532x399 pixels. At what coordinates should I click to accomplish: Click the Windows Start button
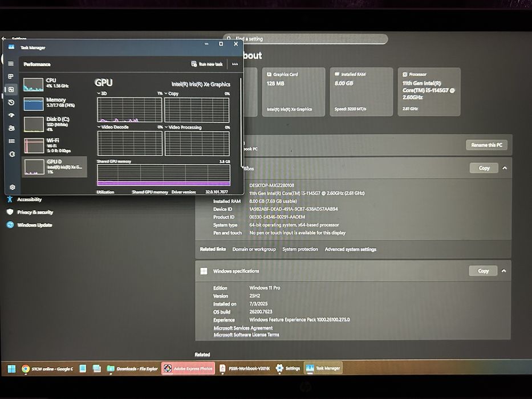pos(11,368)
